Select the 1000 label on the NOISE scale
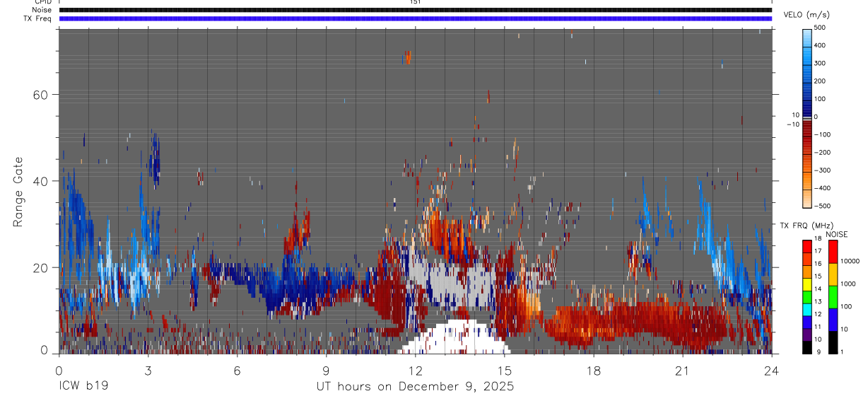The width and height of the screenshot is (868, 401). pyautogui.click(x=848, y=284)
